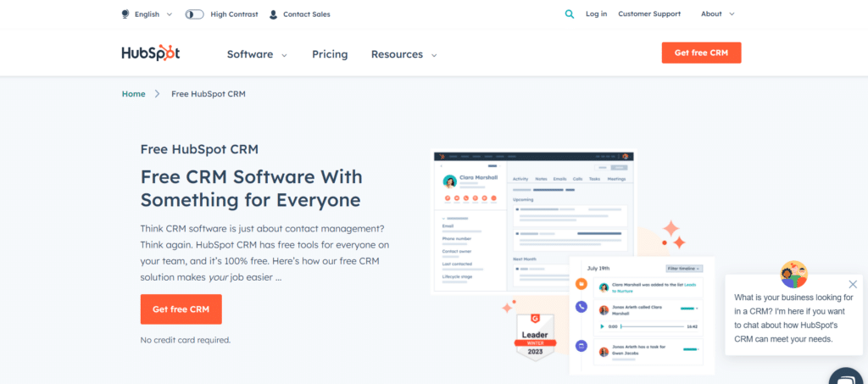
Task: Click the breadcrumb arrow after Home
Action: point(157,94)
